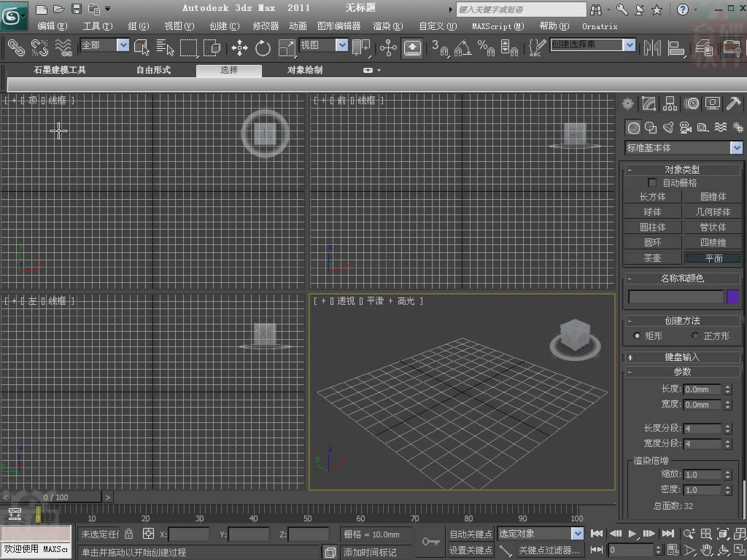Screen dimensions: 747x560
Task: Select the Space Warps category icon
Action: tap(720, 128)
